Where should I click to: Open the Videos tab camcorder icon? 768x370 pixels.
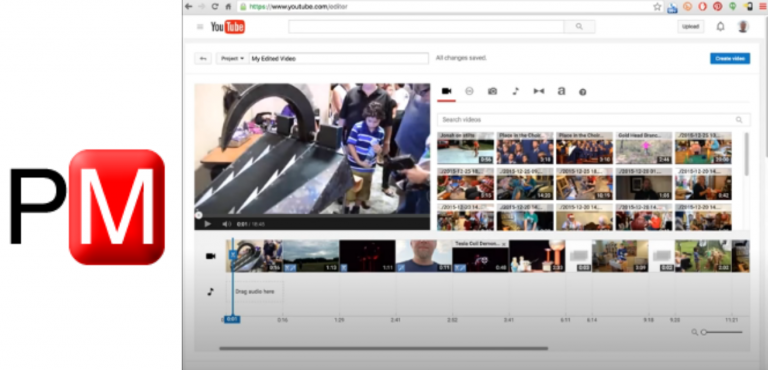click(446, 91)
